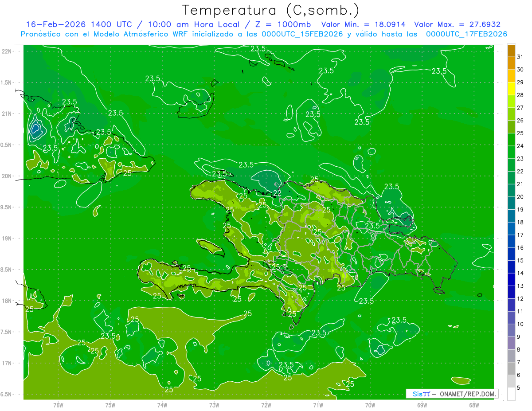The width and height of the screenshot is (532, 411).
Task: Click the longitude axis label 75W
Action: (x=110, y=405)
